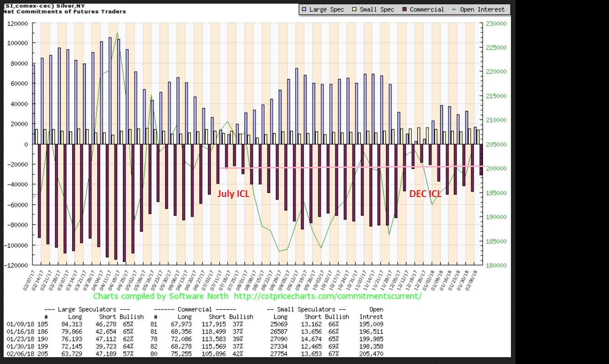This screenshot has width=609, height=364.
Task: Click the '72,145' table cell
Action: point(71,346)
